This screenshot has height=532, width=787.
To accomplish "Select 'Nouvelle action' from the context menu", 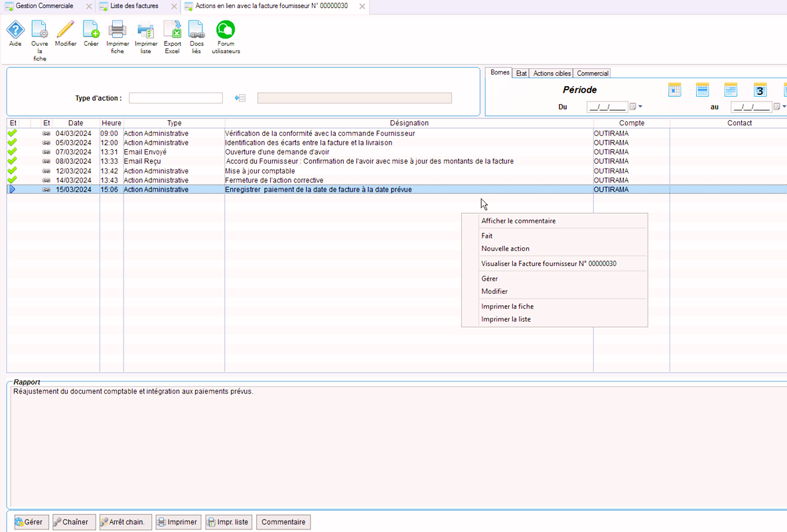I will coord(505,249).
